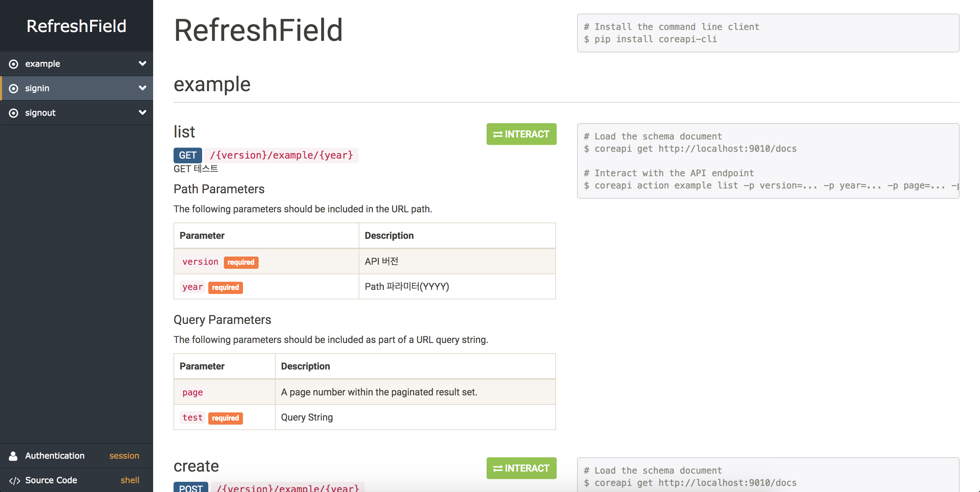
Task: Click the session authentication setting
Action: click(124, 456)
